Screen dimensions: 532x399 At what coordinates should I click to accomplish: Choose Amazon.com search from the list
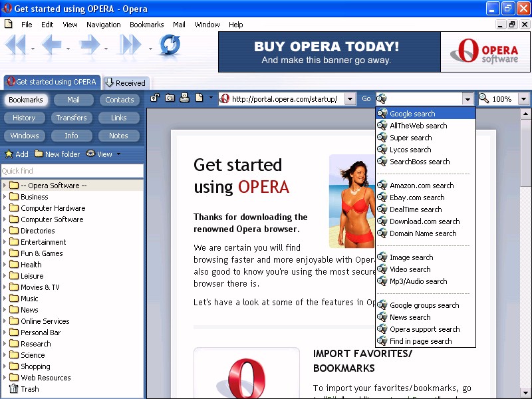tap(426, 186)
